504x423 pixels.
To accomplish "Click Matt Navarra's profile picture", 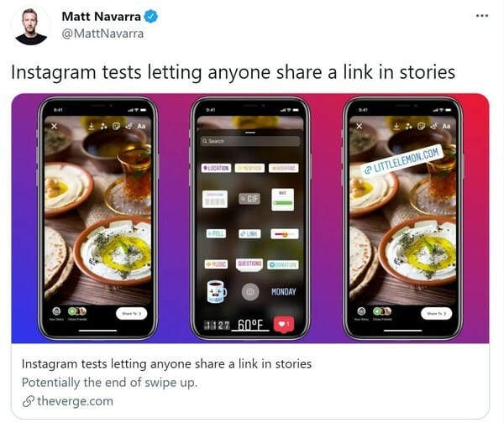I will pos(31,26).
